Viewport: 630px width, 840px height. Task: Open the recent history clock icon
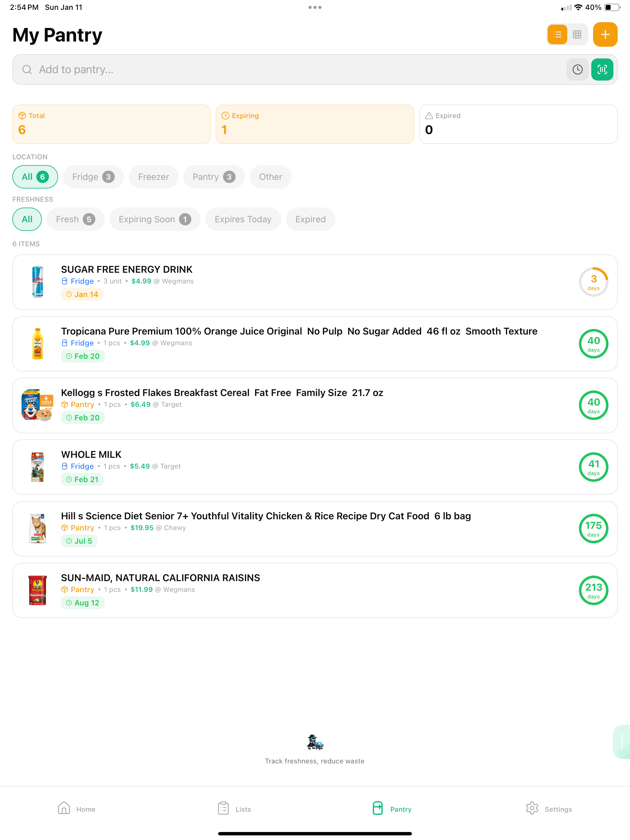tap(578, 69)
